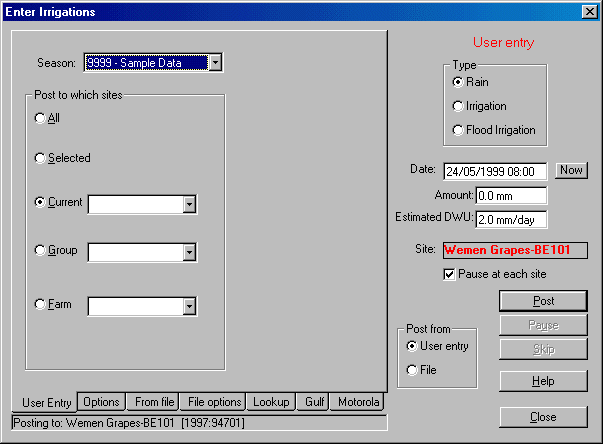Expand the Group dropdown list
603x444 pixels.
point(189,252)
